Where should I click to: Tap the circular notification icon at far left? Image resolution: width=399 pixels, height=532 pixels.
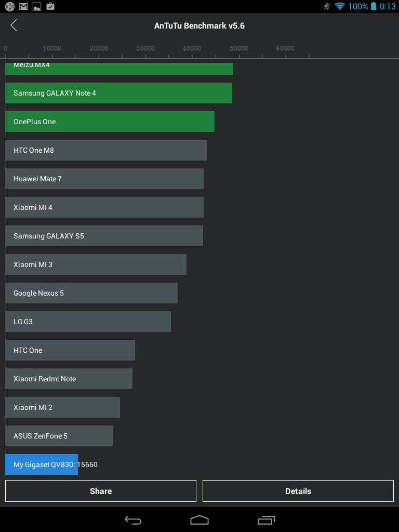[10, 7]
